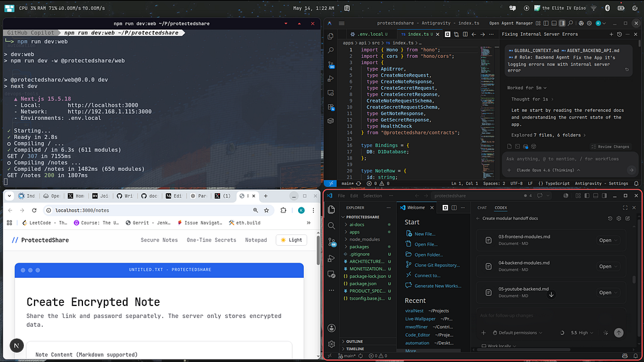Click the Chrome address bar URL

point(82,210)
